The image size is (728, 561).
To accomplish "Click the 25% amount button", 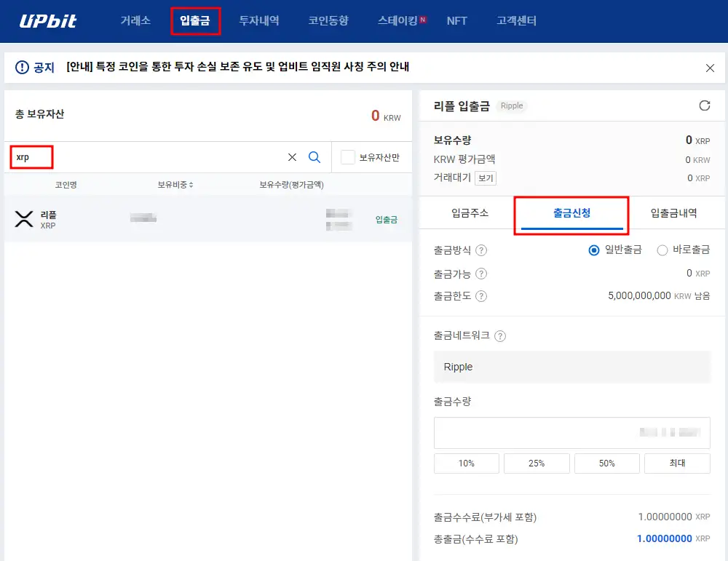I will click(x=537, y=463).
